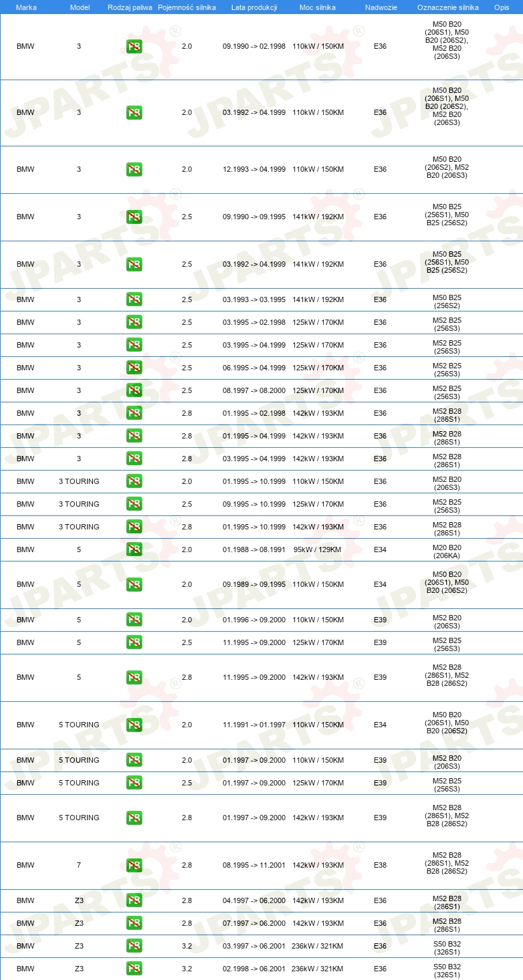Click fuel icon in 01.1996 -> 09.2000 row

point(134,620)
